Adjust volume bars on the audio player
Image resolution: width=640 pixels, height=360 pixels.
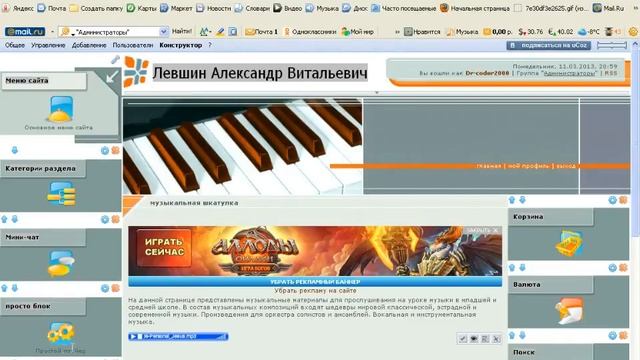221,337
